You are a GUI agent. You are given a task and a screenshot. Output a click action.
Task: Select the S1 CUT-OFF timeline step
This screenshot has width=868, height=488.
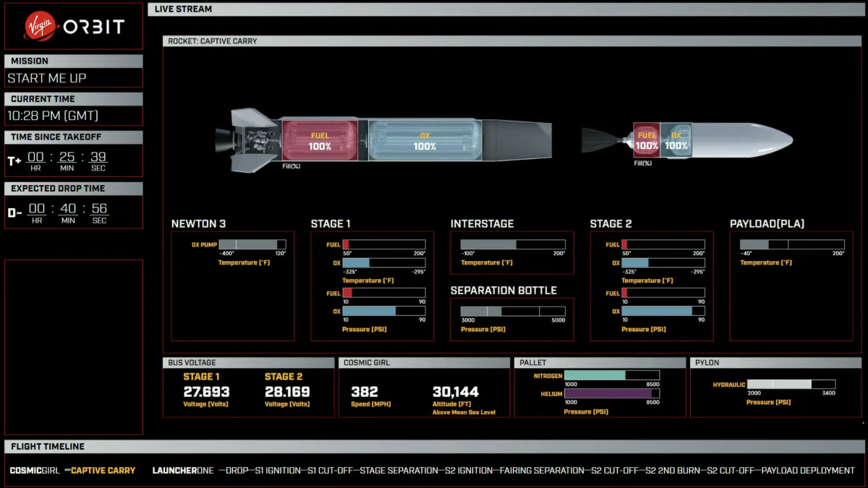click(x=331, y=471)
